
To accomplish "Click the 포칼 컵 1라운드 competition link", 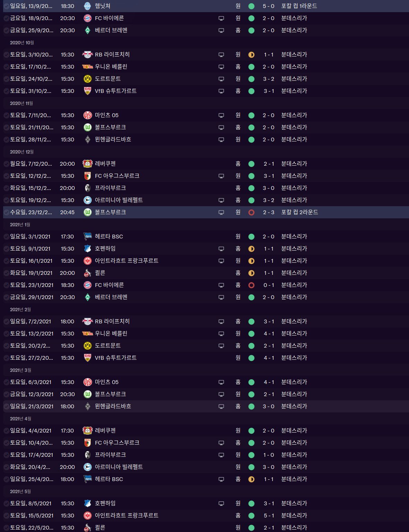I will pos(299,6).
